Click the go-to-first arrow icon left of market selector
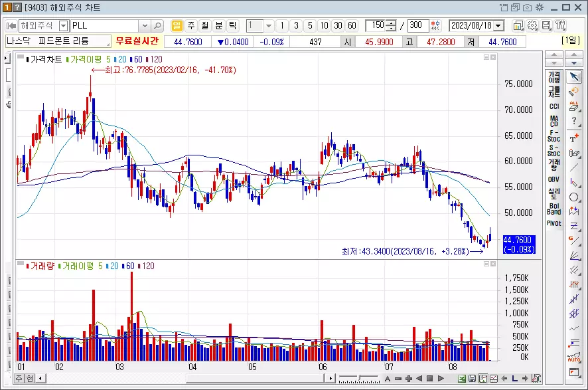The height and width of the screenshot is (390, 588). click(11, 25)
